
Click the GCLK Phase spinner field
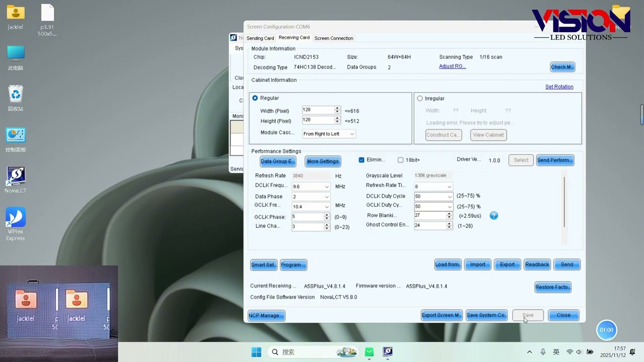[311, 217]
